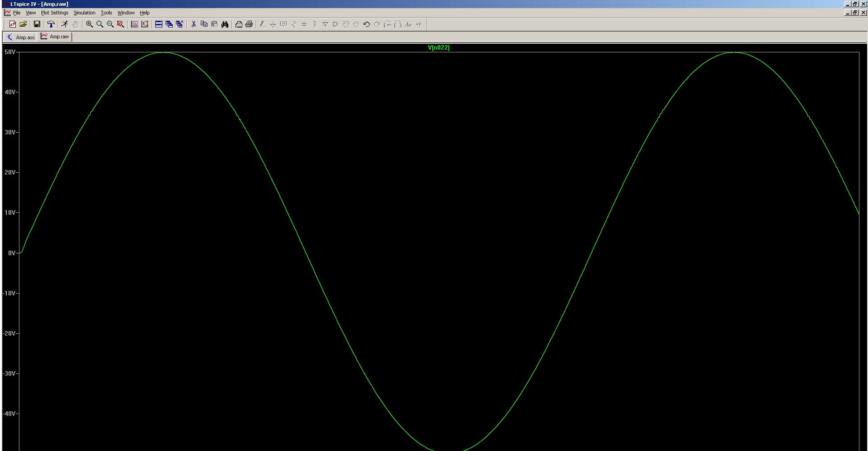Click the 0V vertical axis label
The image size is (868, 451).
tap(11, 253)
